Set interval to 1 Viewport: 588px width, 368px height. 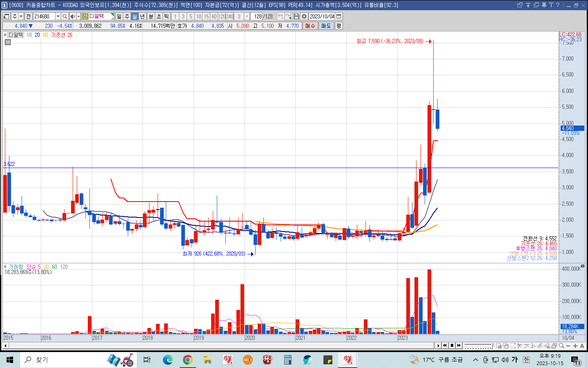tap(175, 16)
